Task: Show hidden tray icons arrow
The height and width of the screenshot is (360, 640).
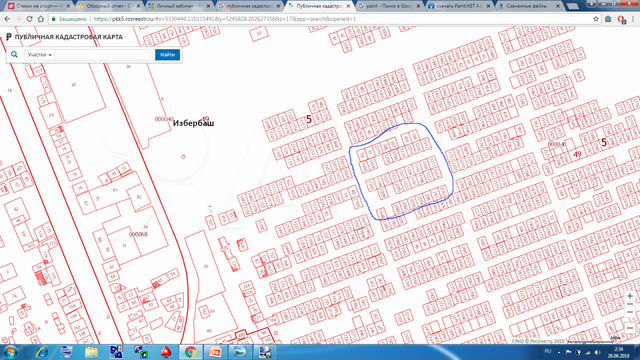Action: coord(559,352)
